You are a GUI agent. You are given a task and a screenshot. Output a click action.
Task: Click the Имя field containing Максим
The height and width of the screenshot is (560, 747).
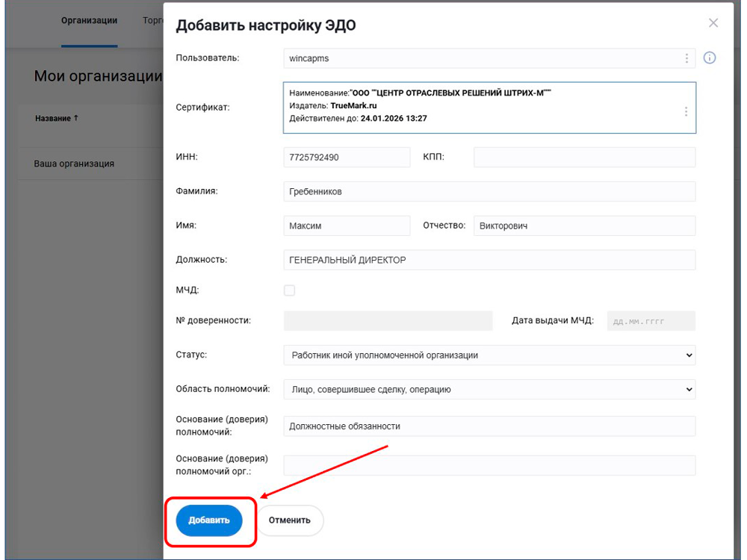pyautogui.click(x=347, y=225)
